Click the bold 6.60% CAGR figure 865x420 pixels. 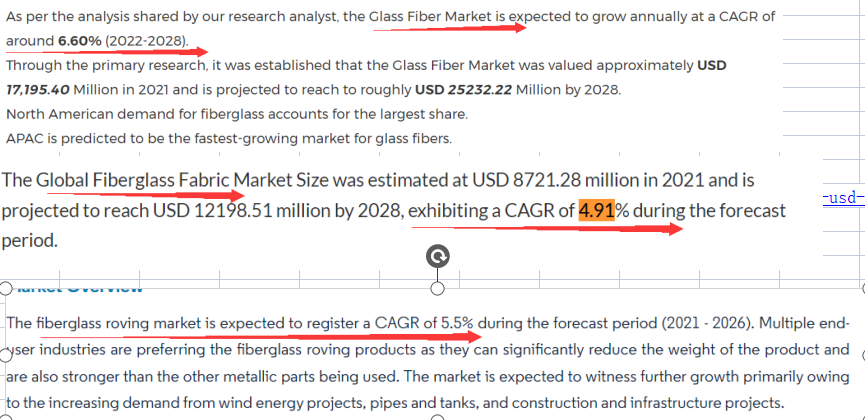pos(79,41)
